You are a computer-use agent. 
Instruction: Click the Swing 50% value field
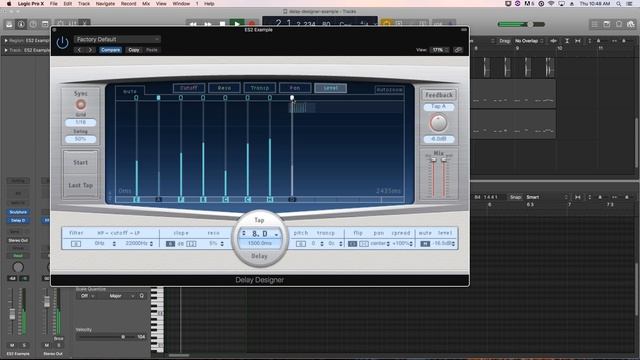80,139
